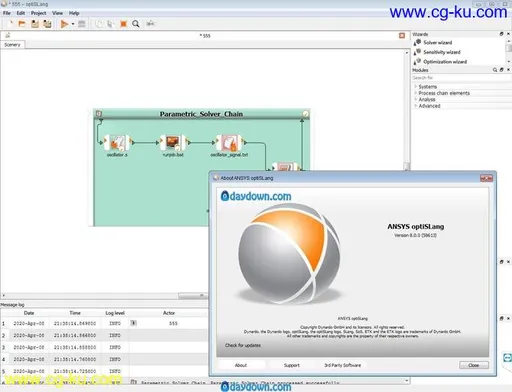
Task: Click the Modules panel search magnifier icon
Action: click(495, 70)
